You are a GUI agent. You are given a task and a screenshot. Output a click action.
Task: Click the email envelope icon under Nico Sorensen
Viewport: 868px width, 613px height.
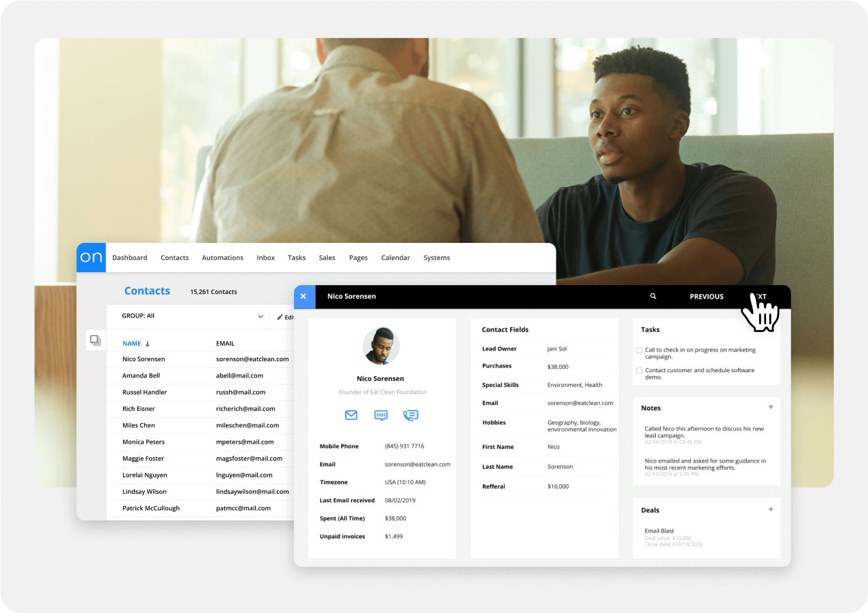point(351,415)
